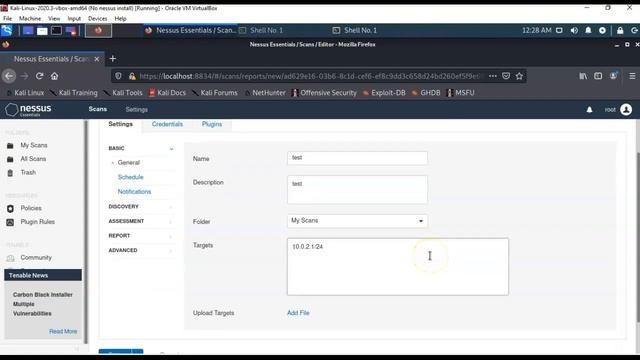Open the VirtualBox Machine menu
Image resolution: width=640 pixels, height=360 pixels.
coord(30,18)
